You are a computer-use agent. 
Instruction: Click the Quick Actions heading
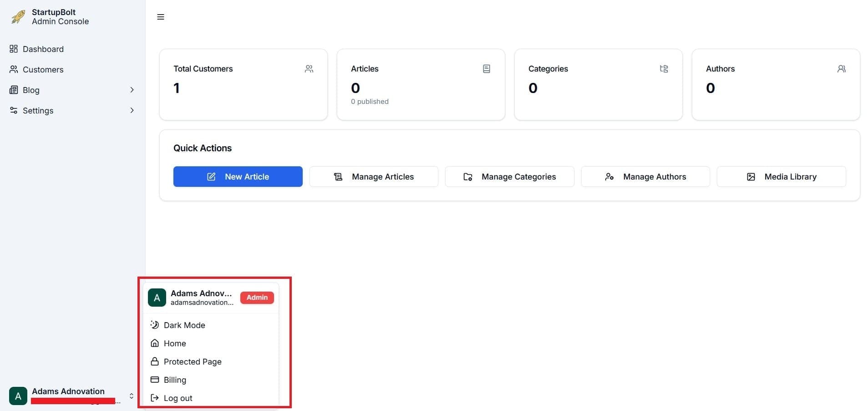[x=203, y=148]
